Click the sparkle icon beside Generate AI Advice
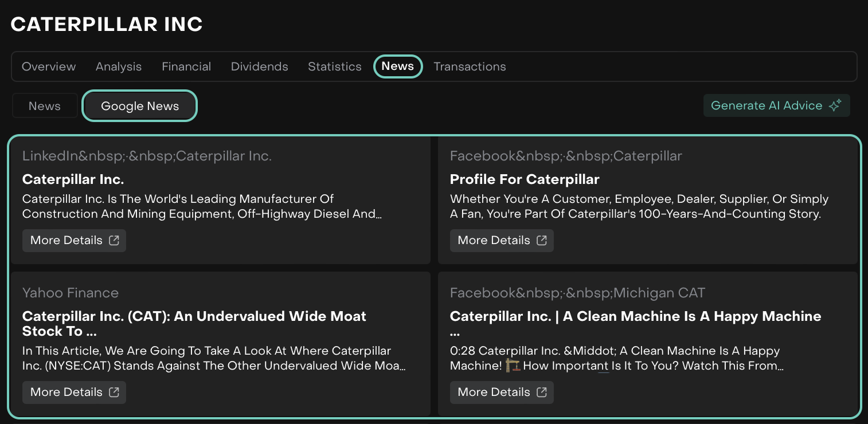This screenshot has height=424, width=868. tap(835, 105)
